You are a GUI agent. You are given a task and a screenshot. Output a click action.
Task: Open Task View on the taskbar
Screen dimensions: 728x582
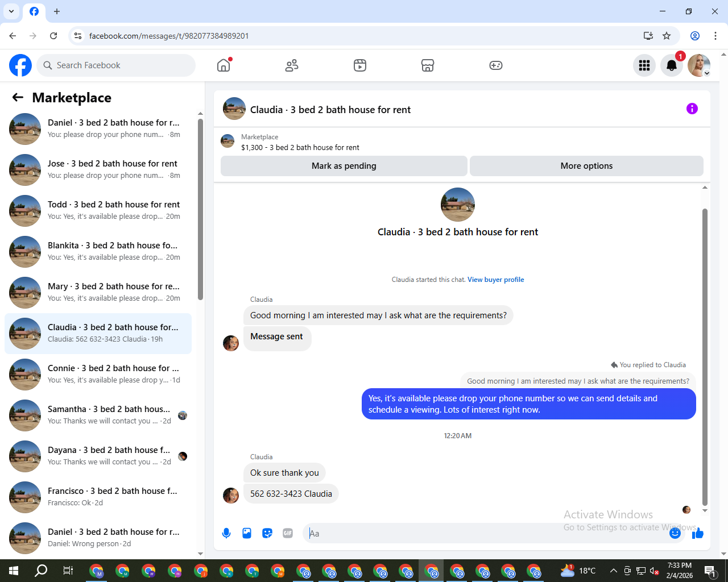click(68, 571)
